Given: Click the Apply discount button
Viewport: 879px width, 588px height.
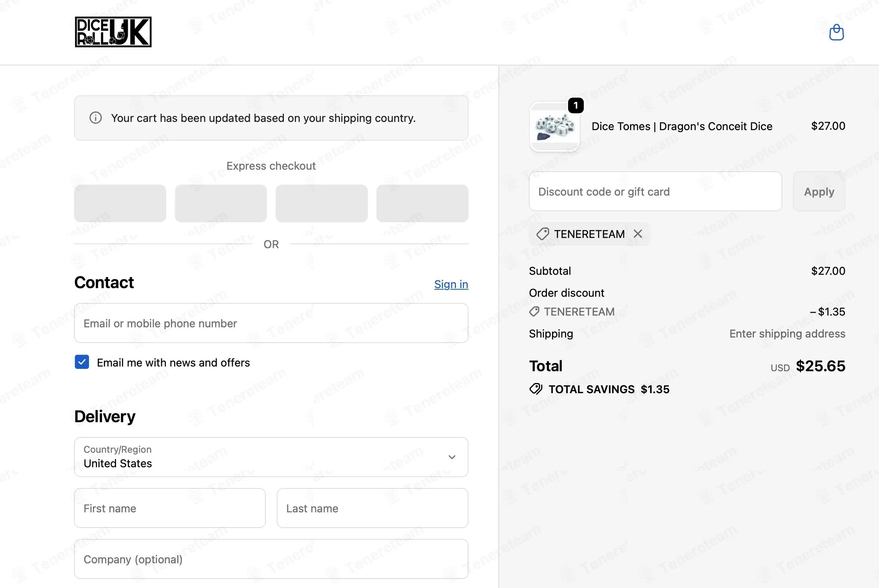Looking at the screenshot, I should (x=819, y=191).
